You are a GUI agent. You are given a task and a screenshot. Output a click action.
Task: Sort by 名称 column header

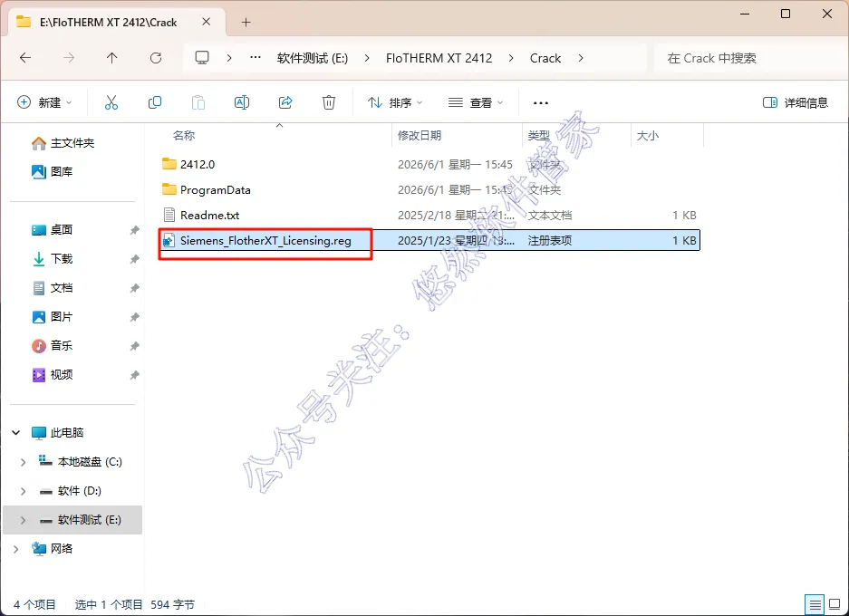[184, 135]
